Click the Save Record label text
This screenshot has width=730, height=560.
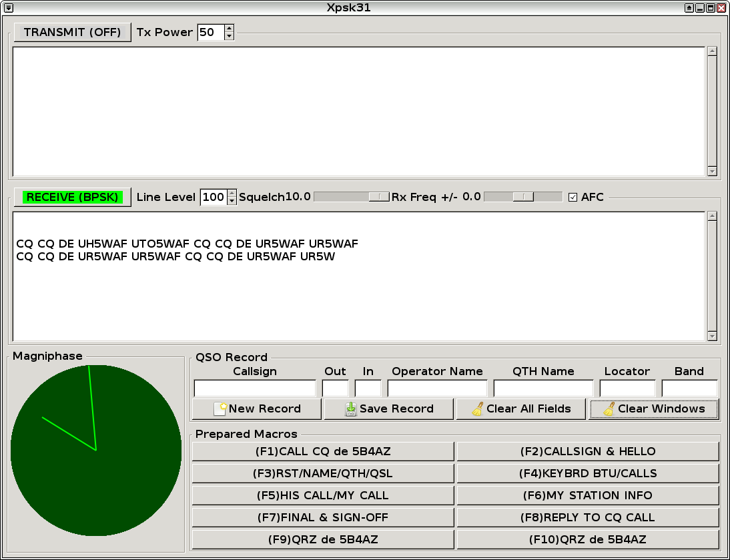[x=396, y=408]
